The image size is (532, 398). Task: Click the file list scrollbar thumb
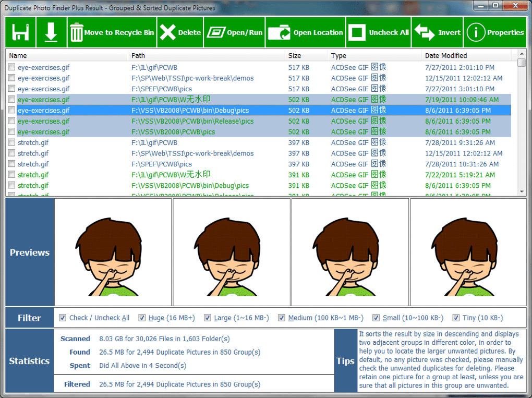pos(522,63)
